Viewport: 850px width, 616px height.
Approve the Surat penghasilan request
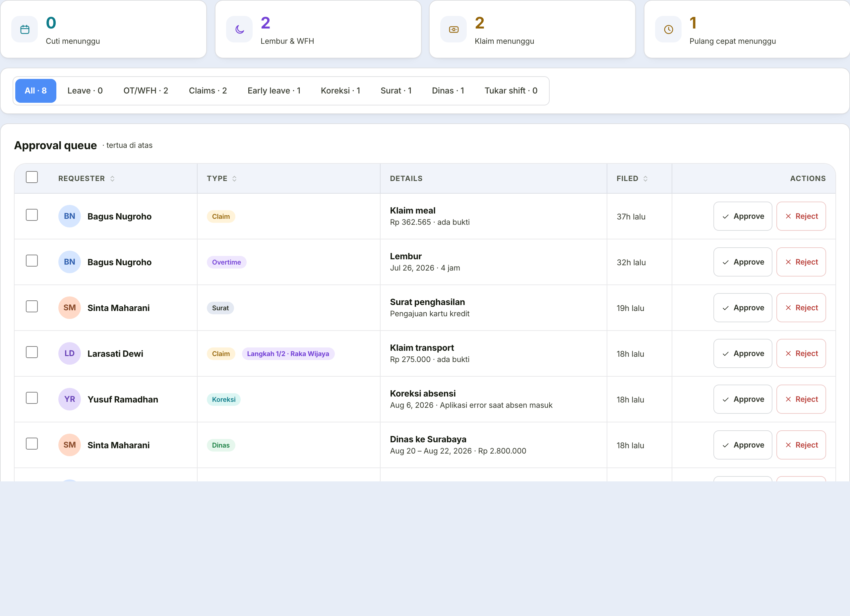tap(743, 308)
